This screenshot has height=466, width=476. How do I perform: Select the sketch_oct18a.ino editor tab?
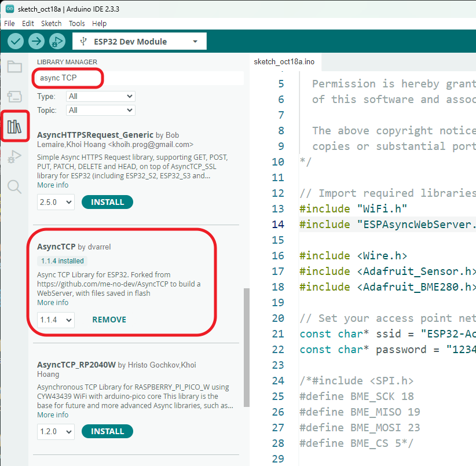pyautogui.click(x=284, y=61)
